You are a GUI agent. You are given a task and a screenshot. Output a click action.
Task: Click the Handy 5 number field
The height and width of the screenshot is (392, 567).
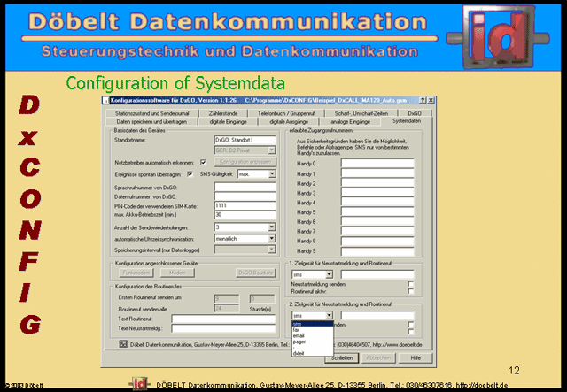pos(377,212)
